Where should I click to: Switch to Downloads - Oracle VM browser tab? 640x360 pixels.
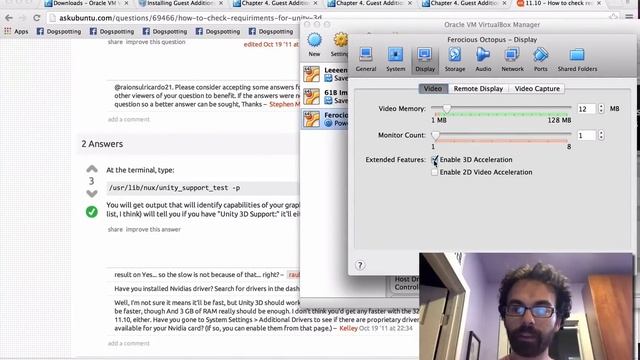(x=86, y=4)
